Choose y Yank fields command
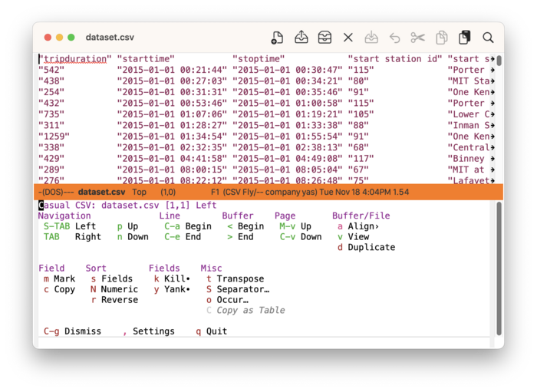Screen dimensions: 537x392 point(172,289)
